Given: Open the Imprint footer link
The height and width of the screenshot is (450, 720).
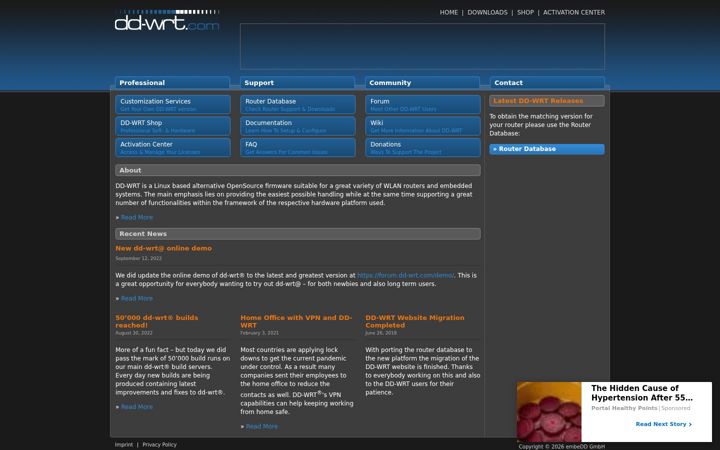Looking at the screenshot, I should tap(124, 444).
